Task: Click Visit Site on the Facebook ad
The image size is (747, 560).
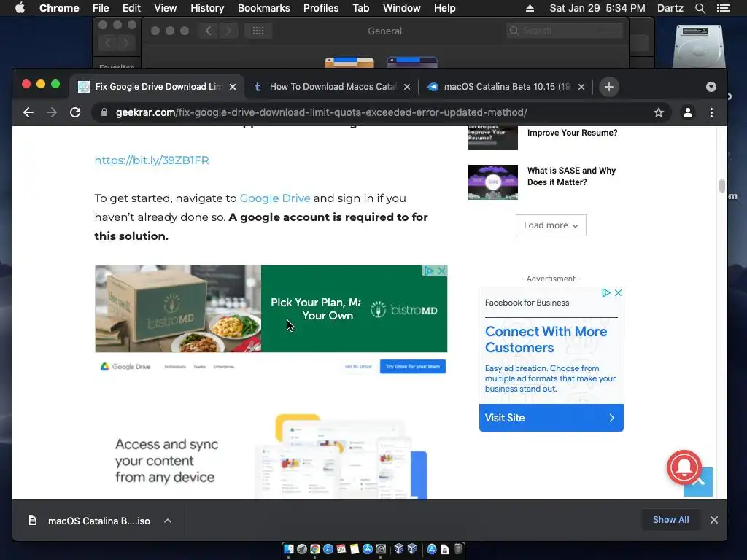Action: [551, 418]
